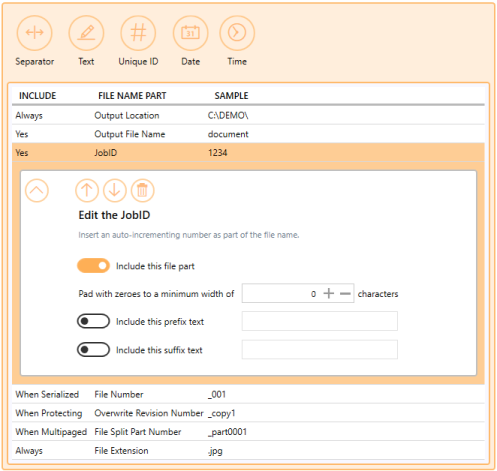
Task: Add a Date part to file name
Action: pyautogui.click(x=190, y=33)
